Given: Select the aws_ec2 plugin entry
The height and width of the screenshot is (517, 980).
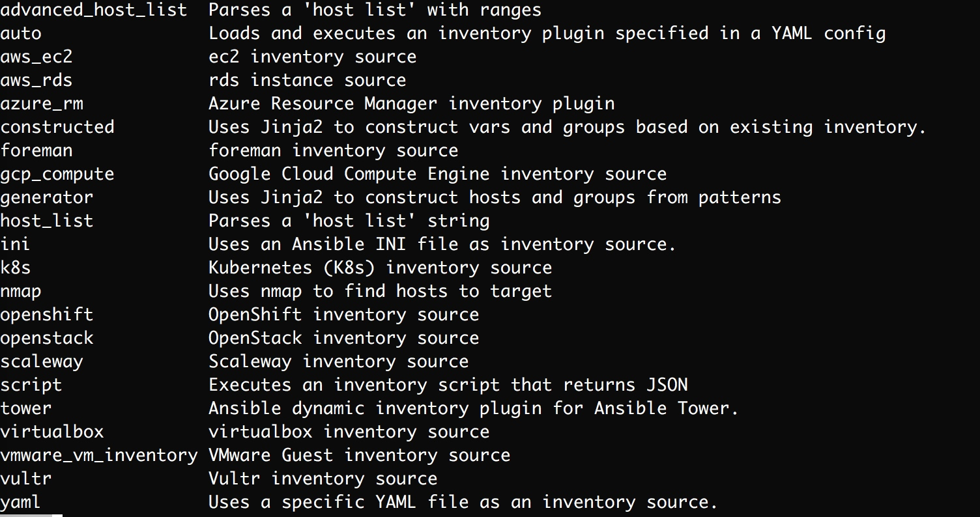Looking at the screenshot, I should click(x=36, y=57).
